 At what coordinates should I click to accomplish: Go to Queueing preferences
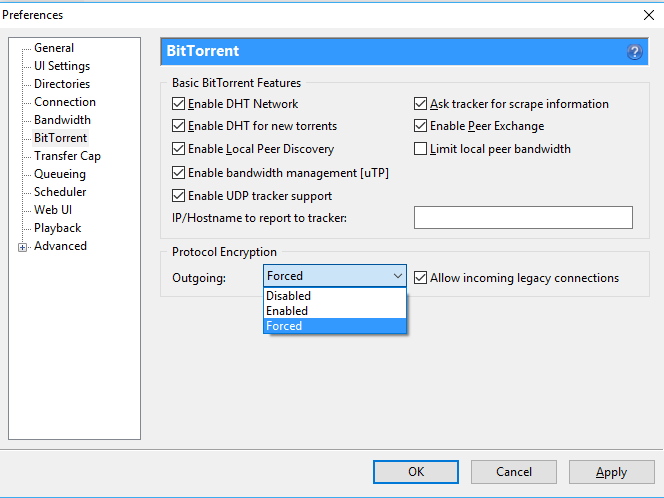(x=60, y=174)
